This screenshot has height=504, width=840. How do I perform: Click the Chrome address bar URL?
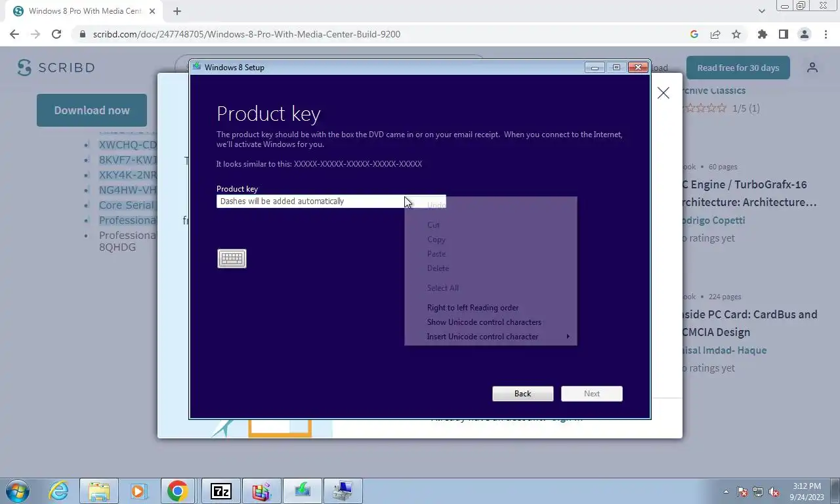tap(247, 34)
